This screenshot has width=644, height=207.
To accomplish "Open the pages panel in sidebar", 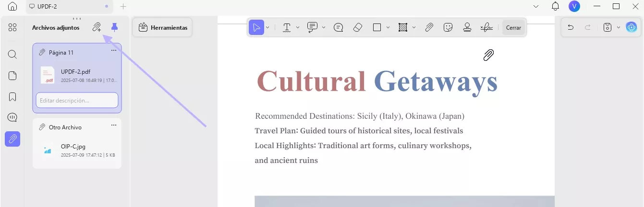I will point(12,76).
